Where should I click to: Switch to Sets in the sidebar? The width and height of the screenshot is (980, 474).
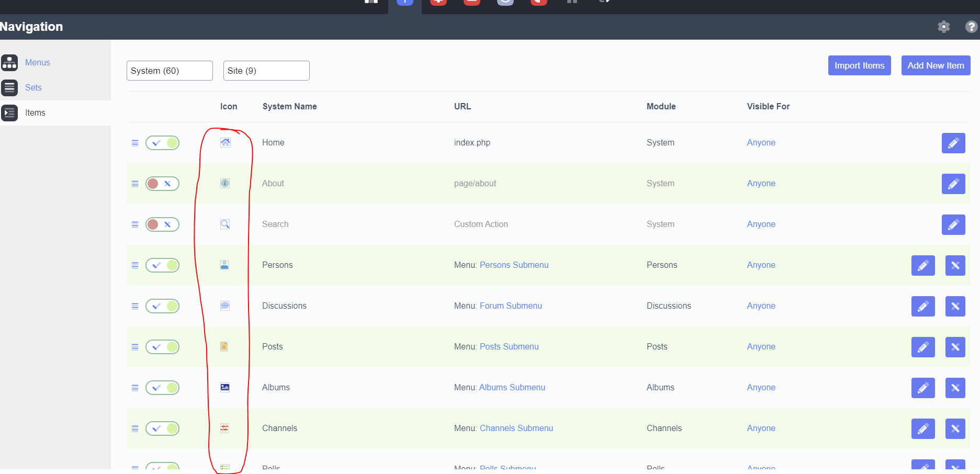pos(33,87)
